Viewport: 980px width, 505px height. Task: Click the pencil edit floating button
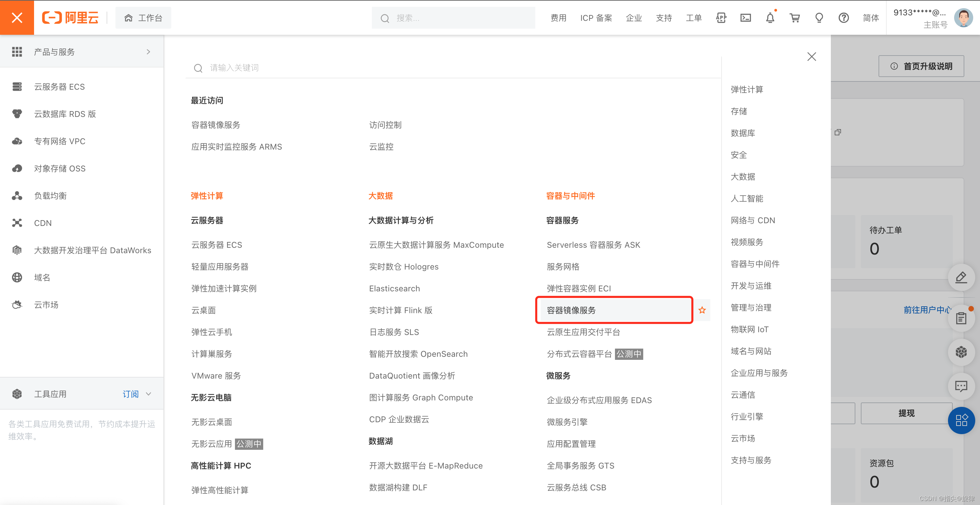[961, 277]
